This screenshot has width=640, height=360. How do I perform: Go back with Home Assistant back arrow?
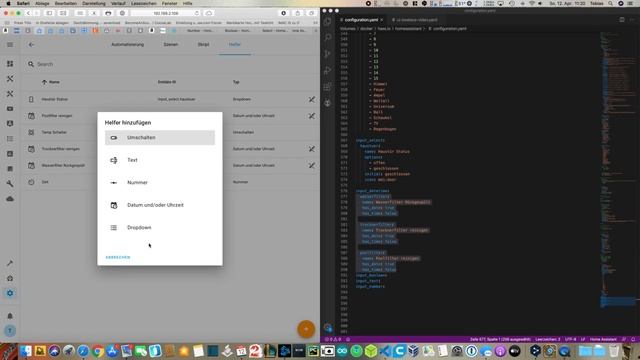pos(31,44)
